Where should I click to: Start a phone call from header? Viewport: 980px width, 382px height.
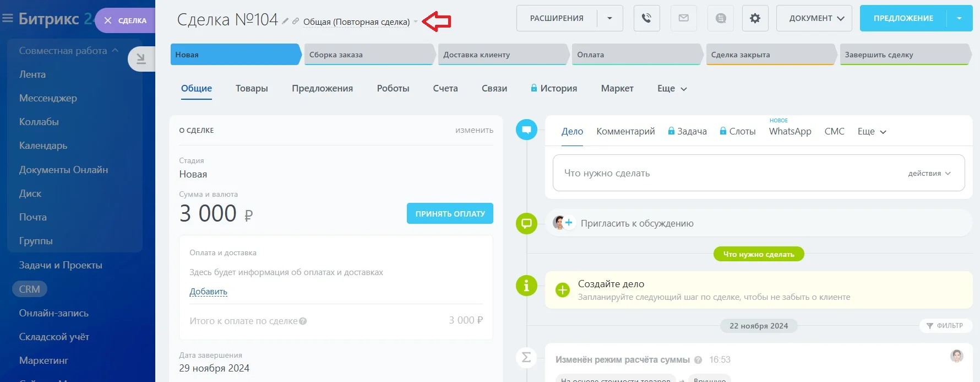click(646, 18)
